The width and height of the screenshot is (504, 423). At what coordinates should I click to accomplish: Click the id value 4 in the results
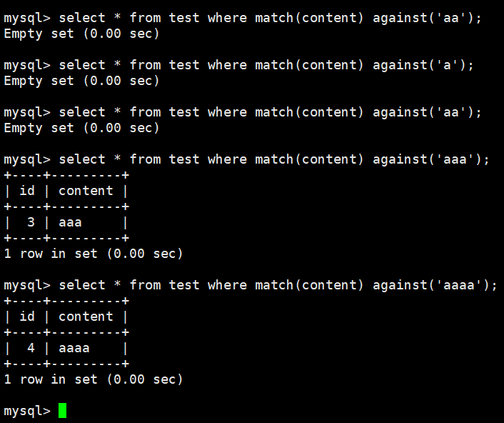tap(31, 348)
